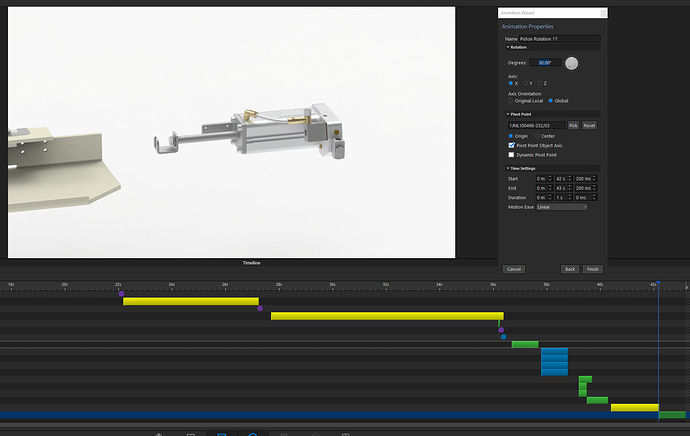Cancel the Animation Wizard
This screenshot has height=436, width=690.
[x=514, y=269]
